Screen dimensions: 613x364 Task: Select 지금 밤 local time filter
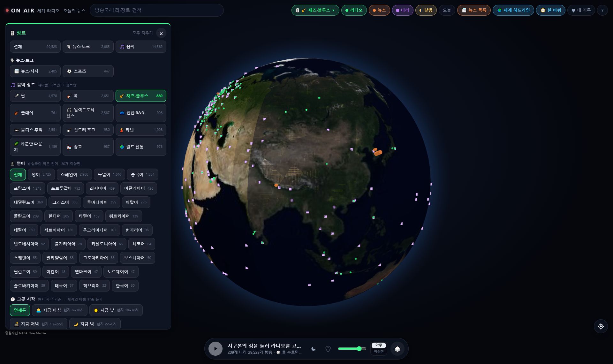point(95,324)
